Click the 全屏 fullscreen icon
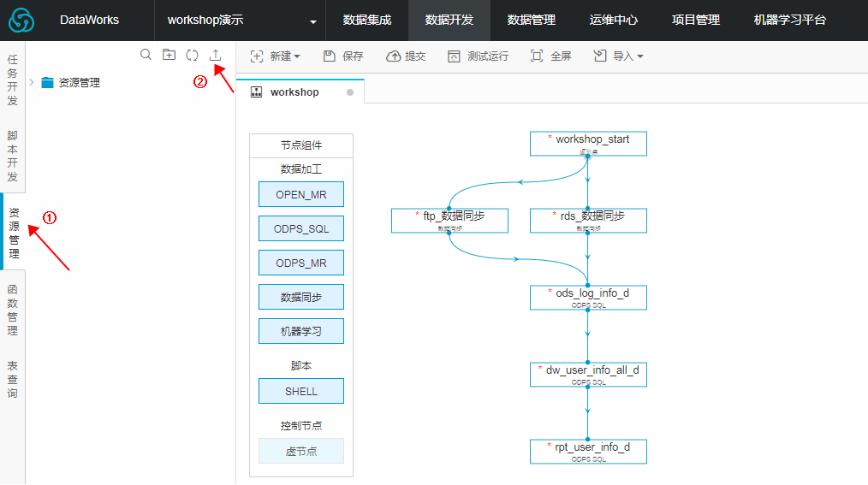This screenshot has width=868, height=485. click(x=537, y=56)
